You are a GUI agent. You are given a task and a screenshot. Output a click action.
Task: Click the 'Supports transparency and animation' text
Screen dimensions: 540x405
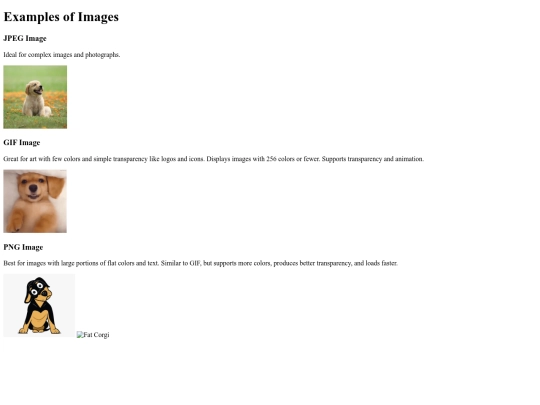click(373, 159)
